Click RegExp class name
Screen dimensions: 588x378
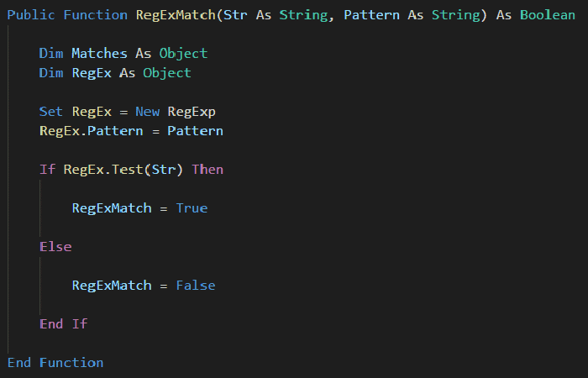pyautogui.click(x=192, y=112)
